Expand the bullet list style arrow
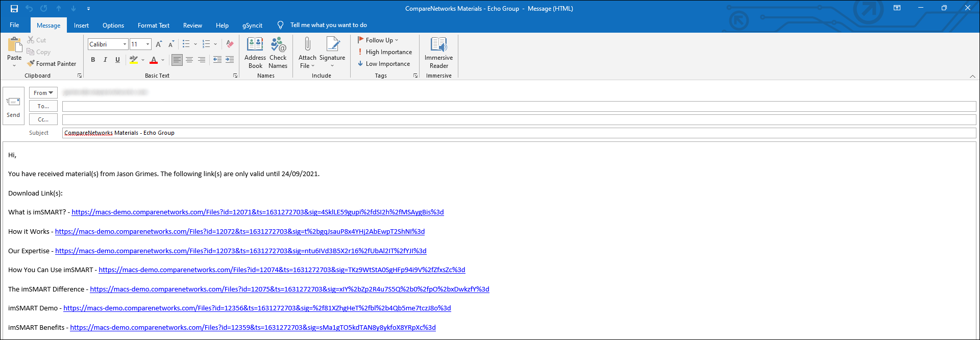The image size is (980, 340). (195, 44)
